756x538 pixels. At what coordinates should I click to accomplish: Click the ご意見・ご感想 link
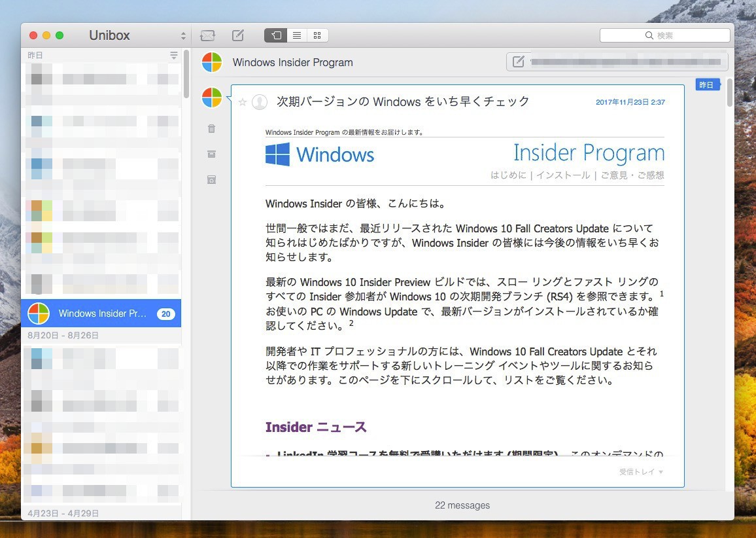coord(632,175)
